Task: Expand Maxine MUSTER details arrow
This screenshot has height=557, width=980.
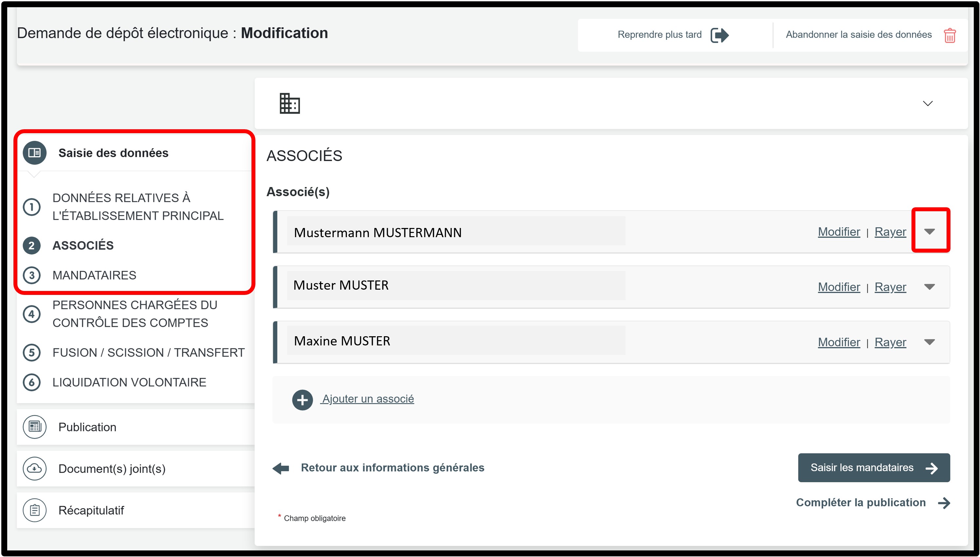Action: point(929,341)
